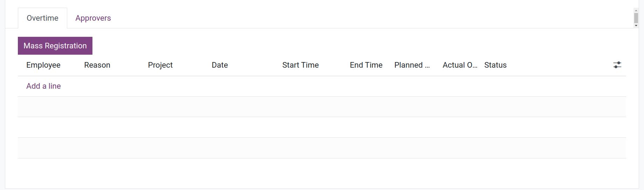The image size is (644, 190).
Task: Open the optional columns settings icon
Action: (x=617, y=65)
